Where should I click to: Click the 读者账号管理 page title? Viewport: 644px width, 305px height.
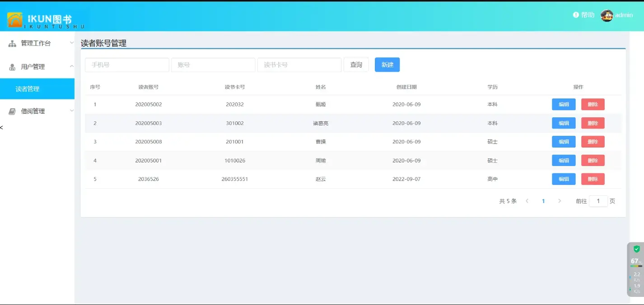[103, 43]
